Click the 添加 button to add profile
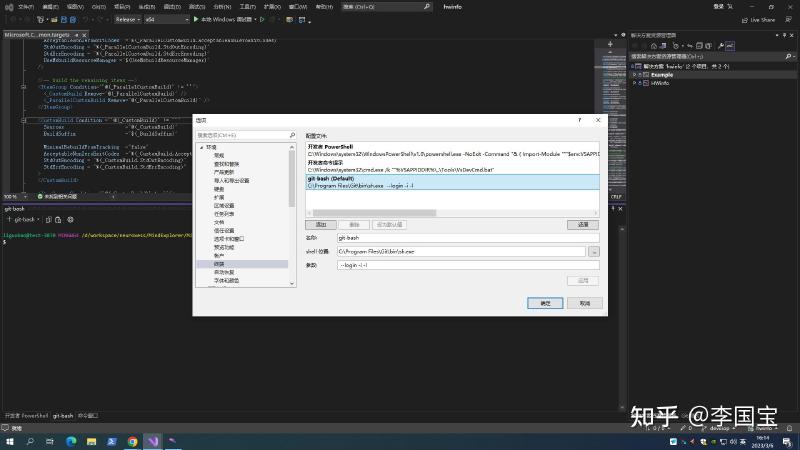This screenshot has height=450, width=800. tap(322, 224)
